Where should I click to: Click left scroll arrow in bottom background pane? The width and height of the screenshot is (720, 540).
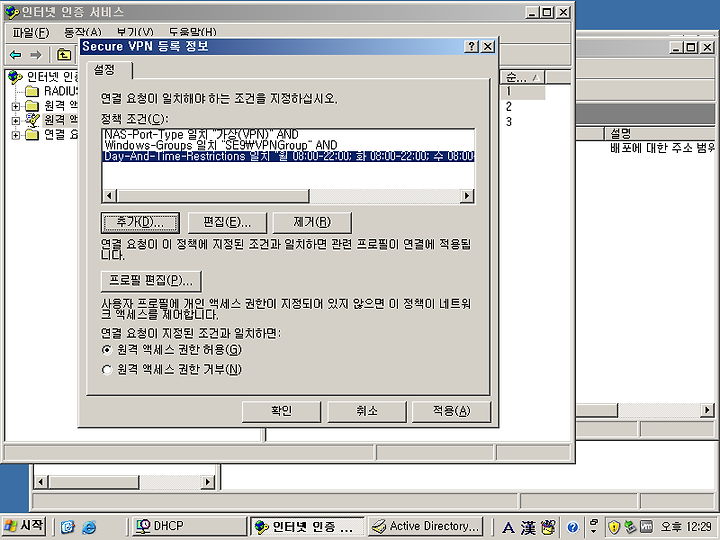(x=41, y=482)
